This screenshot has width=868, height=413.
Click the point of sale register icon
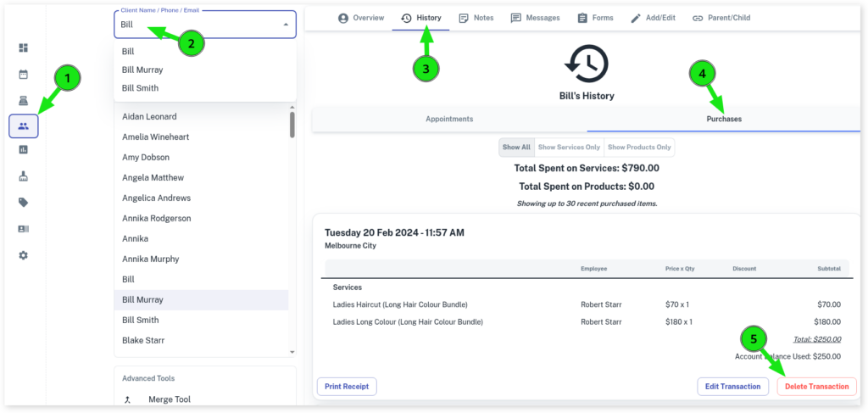24,99
